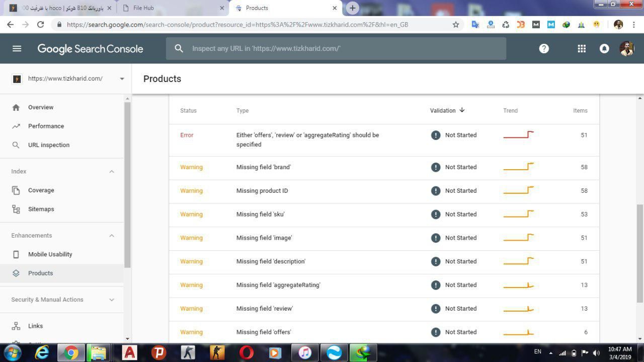Click the page's vertical scrollbar thumb
Viewport: 644px width, 362px height.
pyautogui.click(x=640, y=247)
